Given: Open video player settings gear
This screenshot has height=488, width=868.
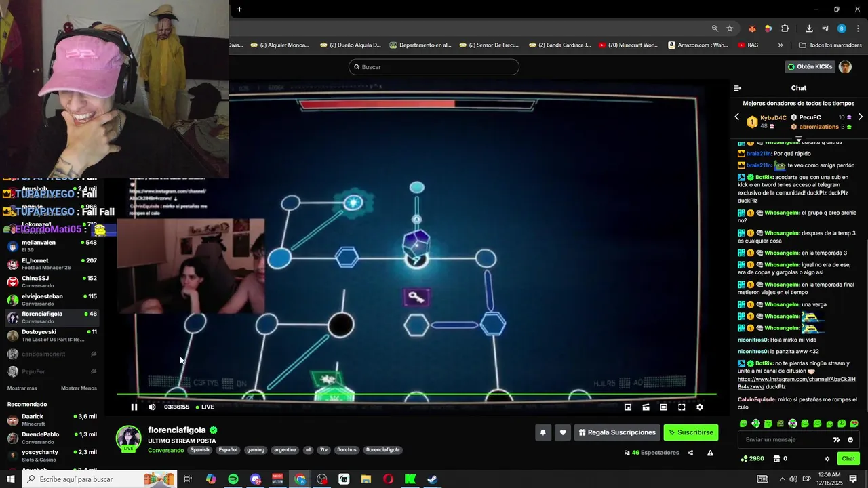Looking at the screenshot, I should tap(700, 407).
